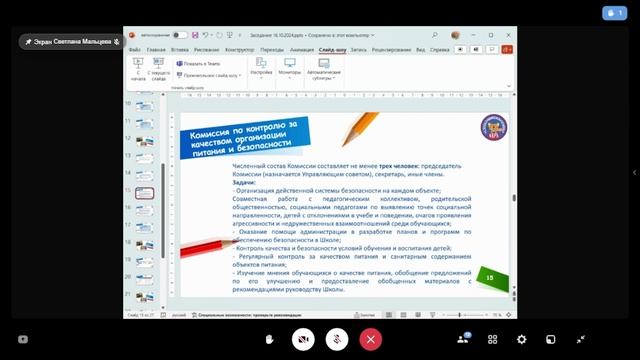Click the accessibility recommendations status text

(x=247, y=315)
